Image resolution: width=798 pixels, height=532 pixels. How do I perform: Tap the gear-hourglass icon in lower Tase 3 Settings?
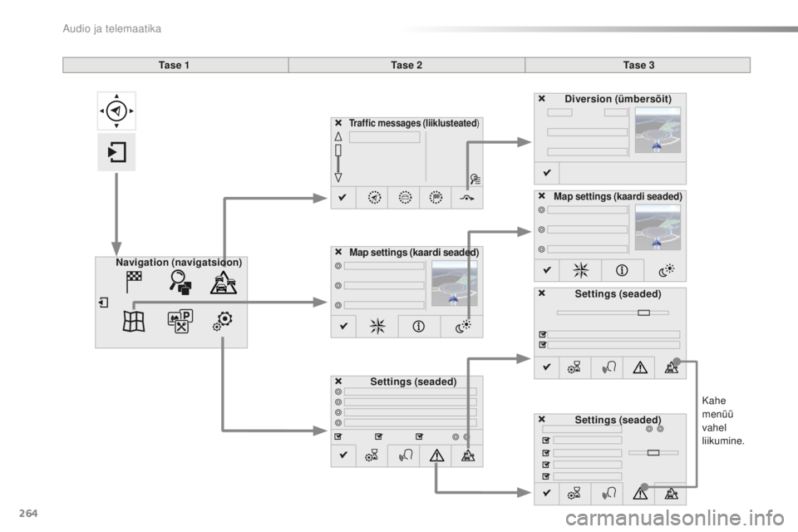click(574, 493)
